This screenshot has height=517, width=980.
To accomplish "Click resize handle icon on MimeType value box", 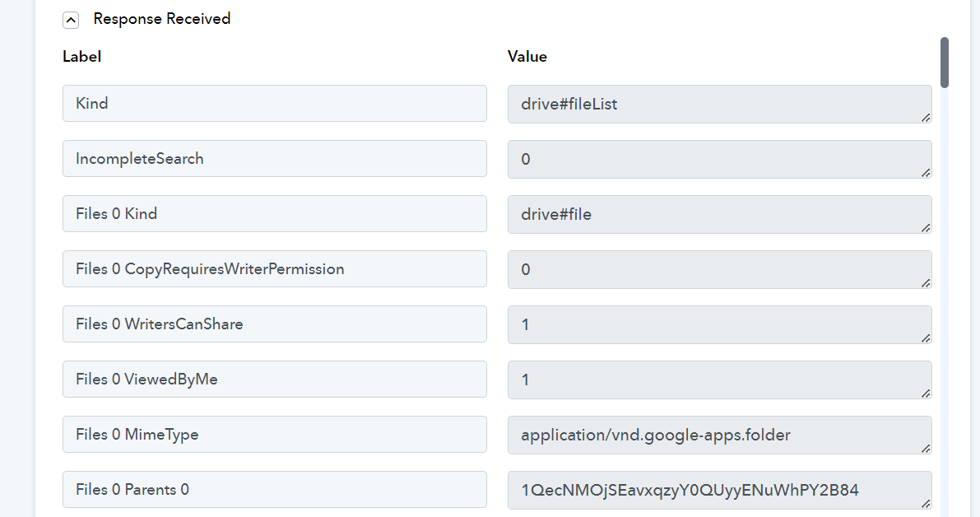I will point(926,448).
